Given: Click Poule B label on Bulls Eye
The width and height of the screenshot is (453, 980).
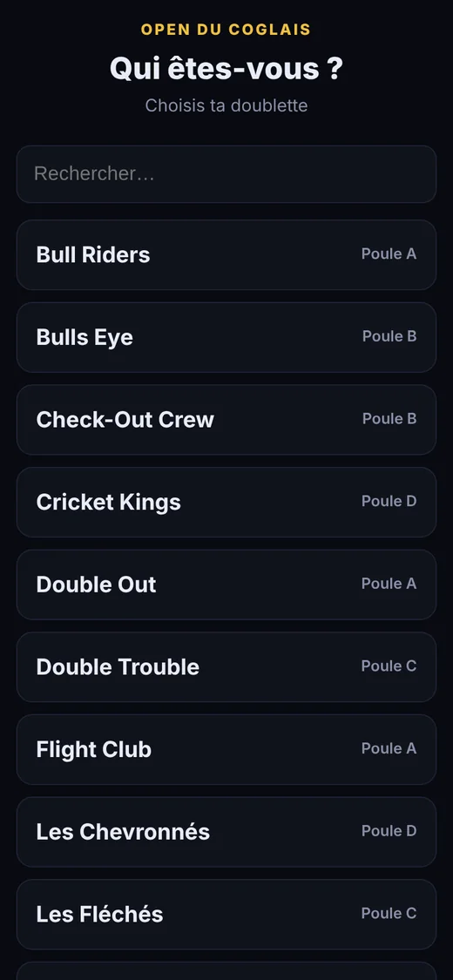Looking at the screenshot, I should tap(389, 336).
